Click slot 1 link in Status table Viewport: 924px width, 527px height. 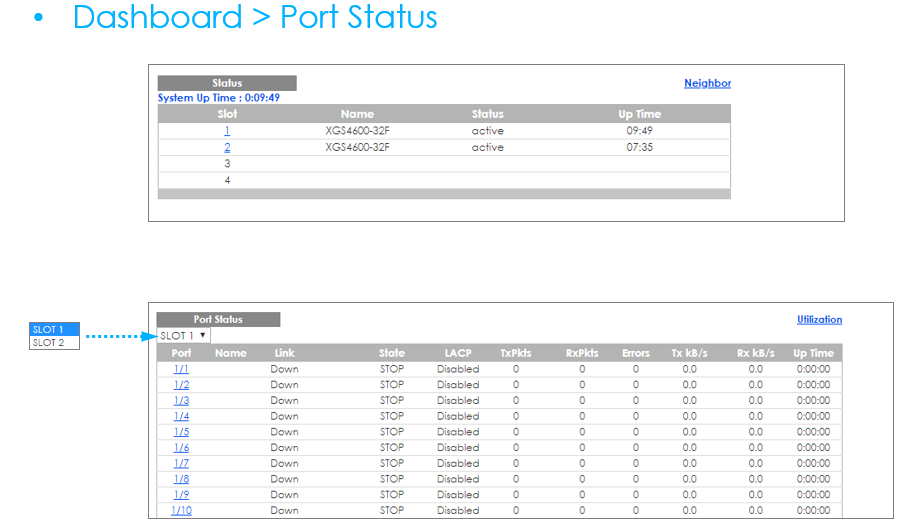click(227, 131)
